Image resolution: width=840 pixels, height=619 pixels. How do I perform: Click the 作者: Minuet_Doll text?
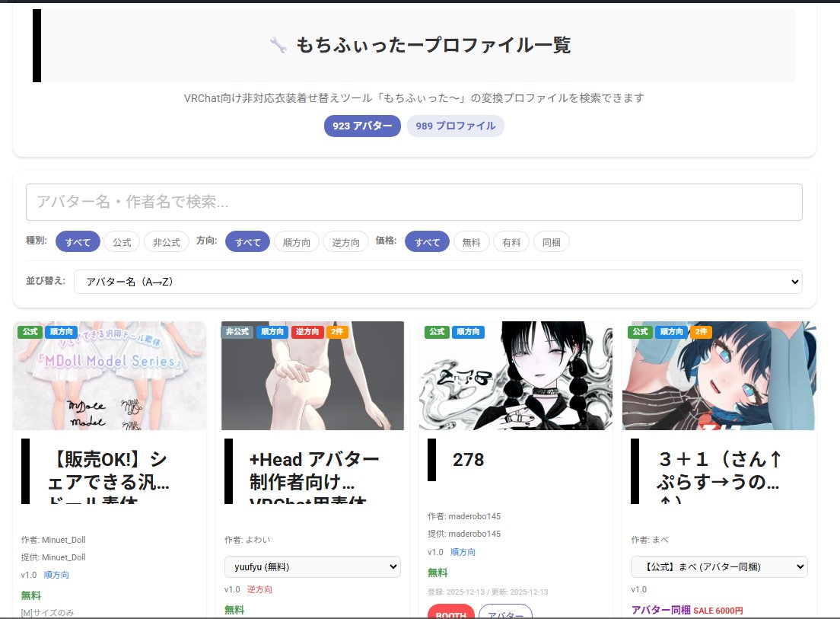point(53,540)
